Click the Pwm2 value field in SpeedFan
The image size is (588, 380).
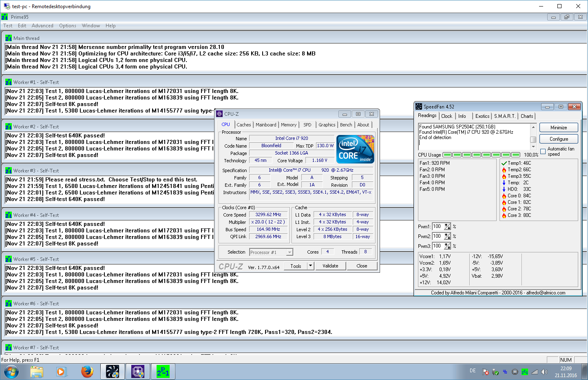click(x=438, y=236)
